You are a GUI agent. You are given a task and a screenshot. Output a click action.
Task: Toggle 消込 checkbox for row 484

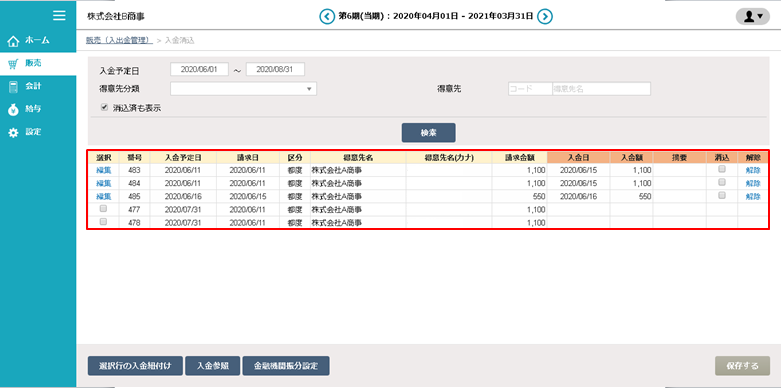722,183
